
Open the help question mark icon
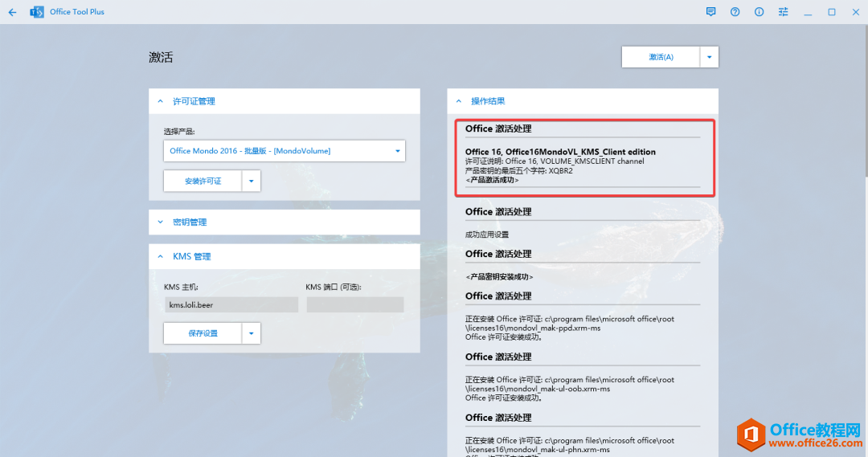coord(735,11)
